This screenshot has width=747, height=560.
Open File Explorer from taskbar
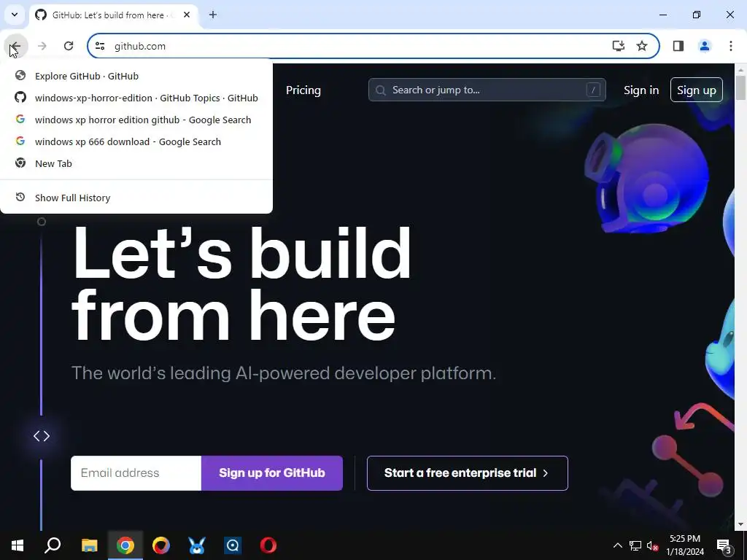click(89, 545)
